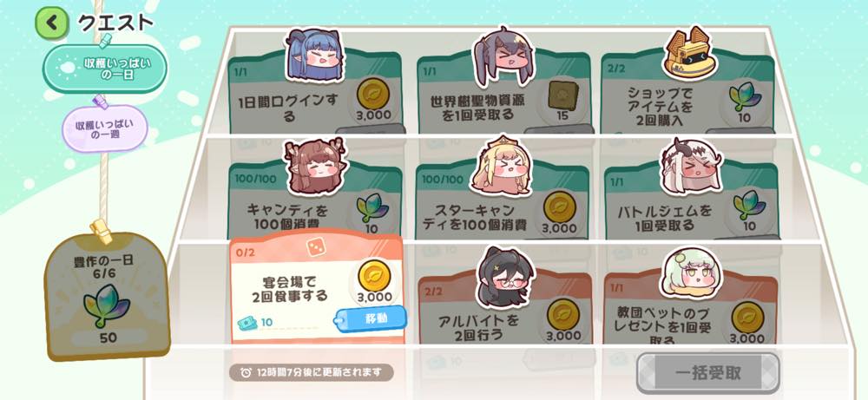The image size is (868, 400).
Task: Tap the brown-haired antlered chibi character
Action: (315, 166)
